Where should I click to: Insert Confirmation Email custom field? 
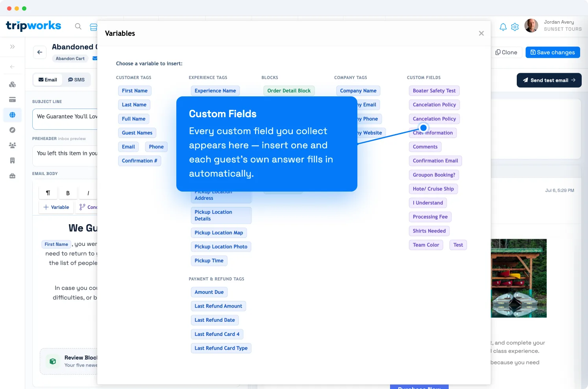pos(435,161)
